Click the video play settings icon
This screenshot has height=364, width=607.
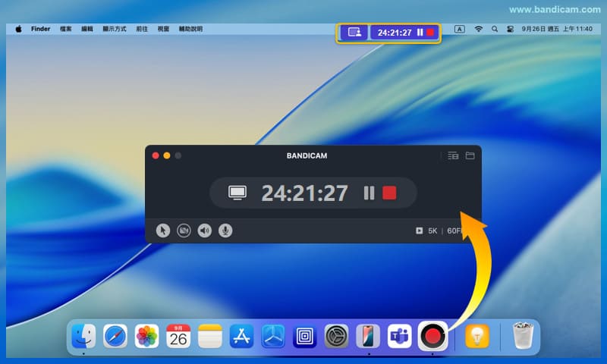(x=419, y=231)
